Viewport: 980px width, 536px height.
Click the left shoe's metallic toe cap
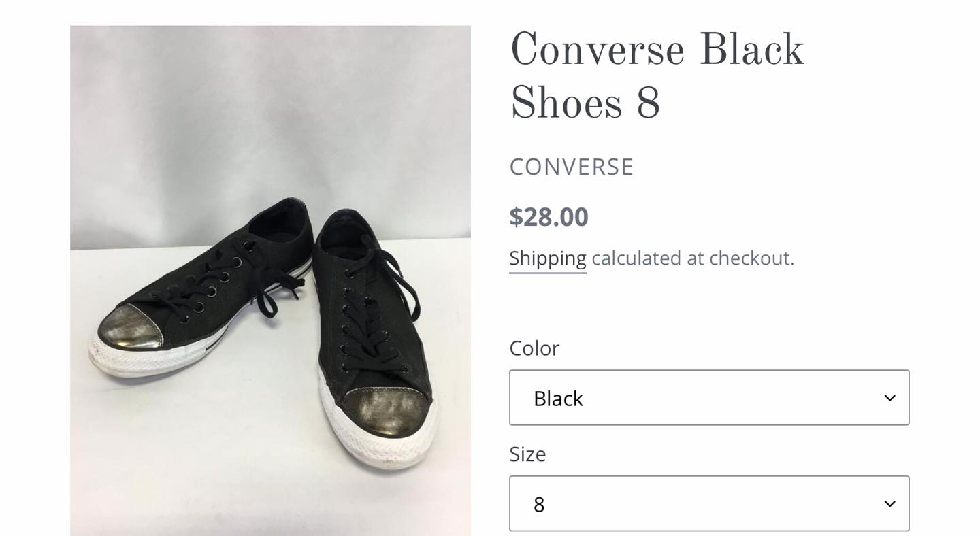129,326
